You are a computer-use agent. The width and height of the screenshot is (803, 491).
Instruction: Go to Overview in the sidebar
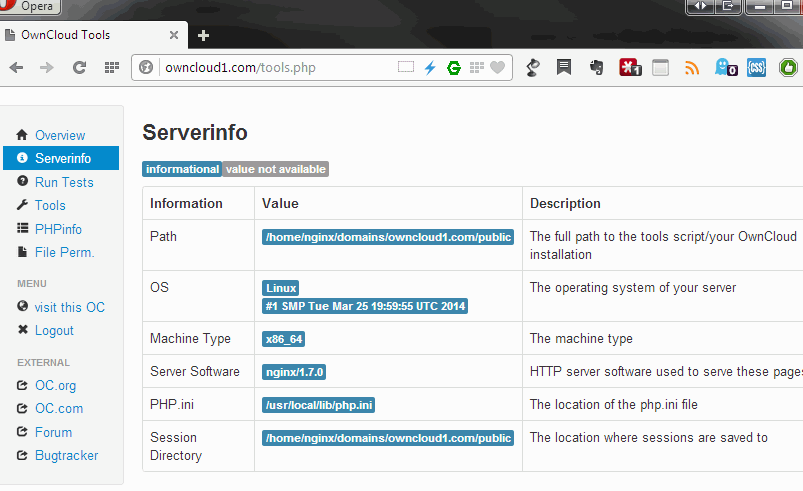[x=60, y=135]
